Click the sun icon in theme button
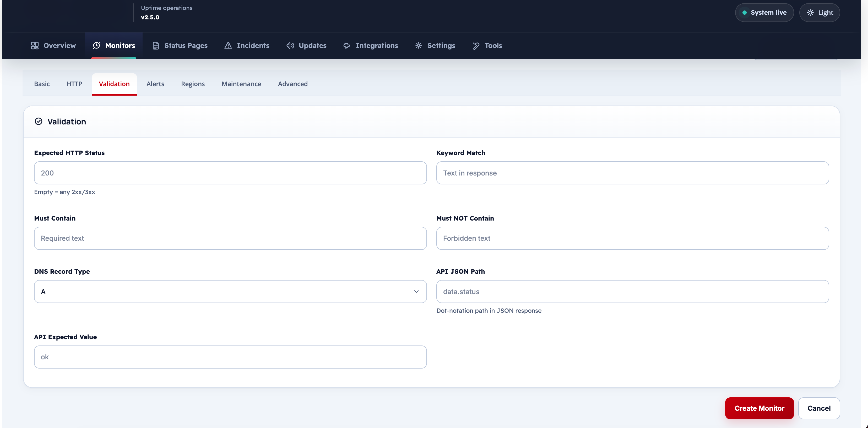Screen dimensions: 868x428 pos(810,13)
